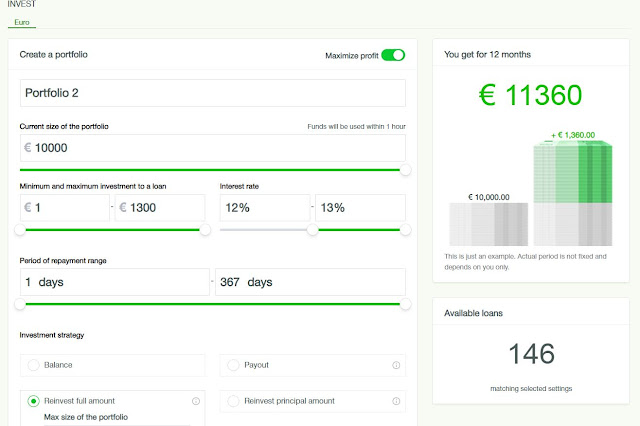This screenshot has height=426, width=640.
Task: Click the maximum investment slider handle
Action: coord(205,230)
